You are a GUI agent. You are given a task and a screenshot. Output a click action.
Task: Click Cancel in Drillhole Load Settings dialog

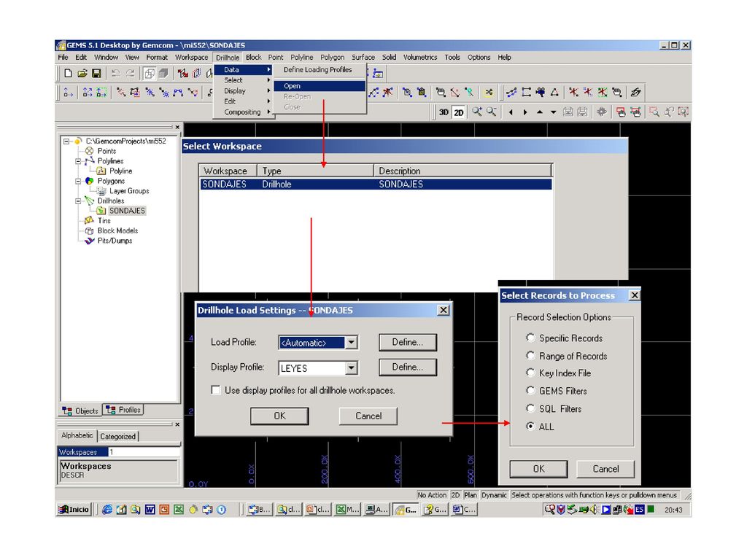tap(368, 416)
